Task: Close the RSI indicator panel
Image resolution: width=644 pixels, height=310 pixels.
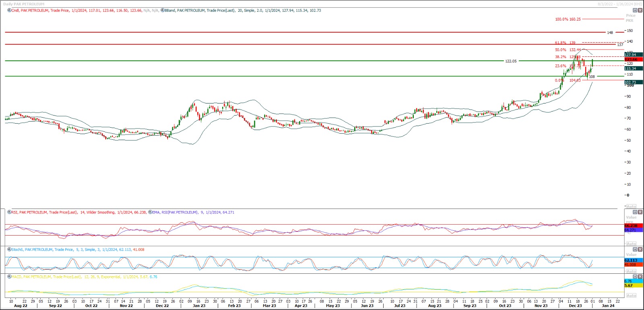Action: [x=640, y=212]
